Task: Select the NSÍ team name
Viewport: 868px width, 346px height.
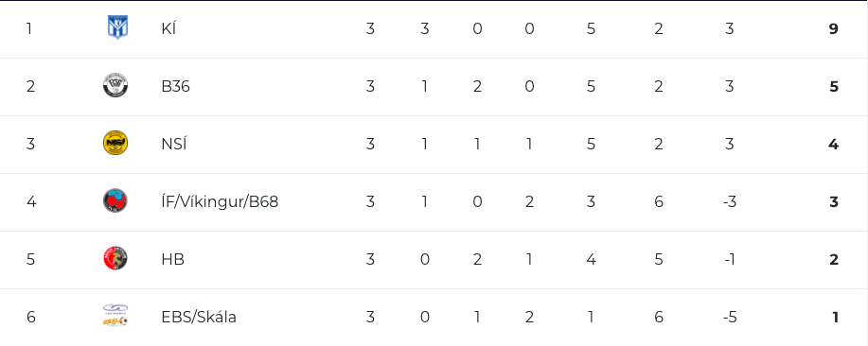Action: click(174, 144)
